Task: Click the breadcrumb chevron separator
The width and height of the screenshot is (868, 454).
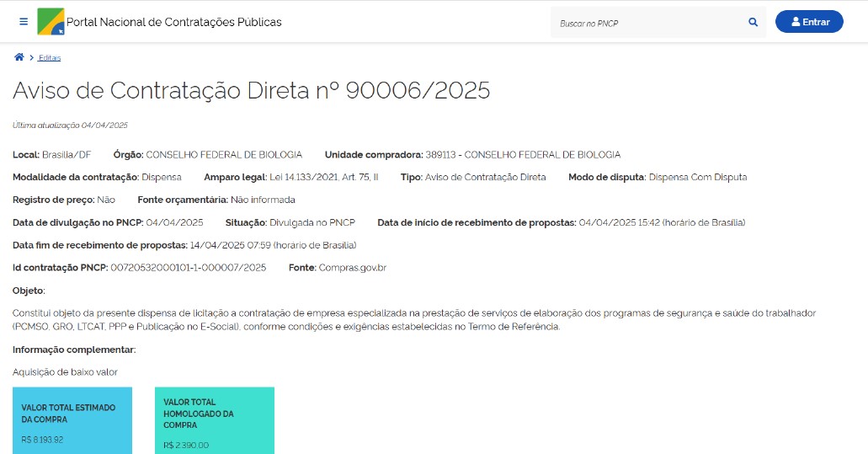Action: 31,57
